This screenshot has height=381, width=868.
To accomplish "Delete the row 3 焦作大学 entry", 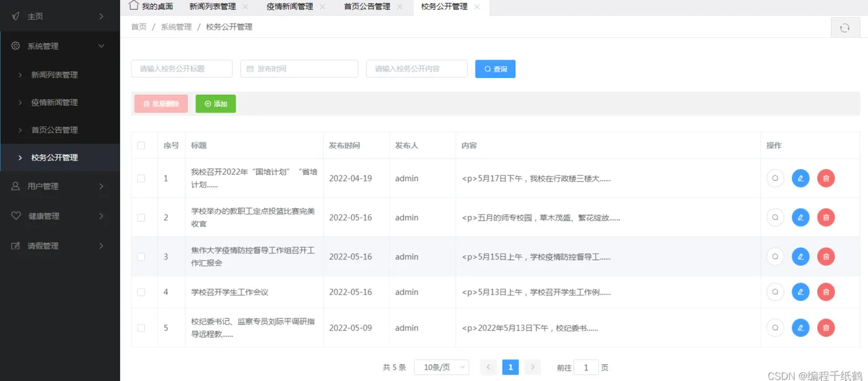I will [x=826, y=256].
